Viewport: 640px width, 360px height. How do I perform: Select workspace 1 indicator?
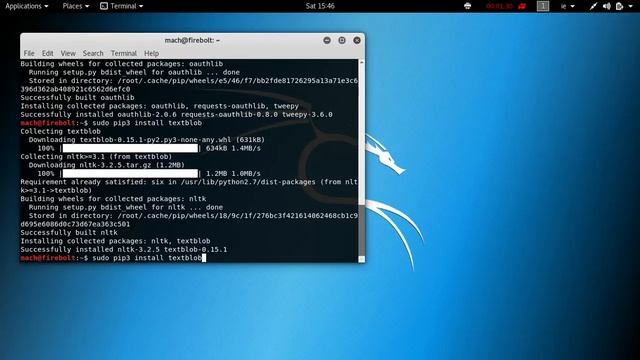(542, 6)
